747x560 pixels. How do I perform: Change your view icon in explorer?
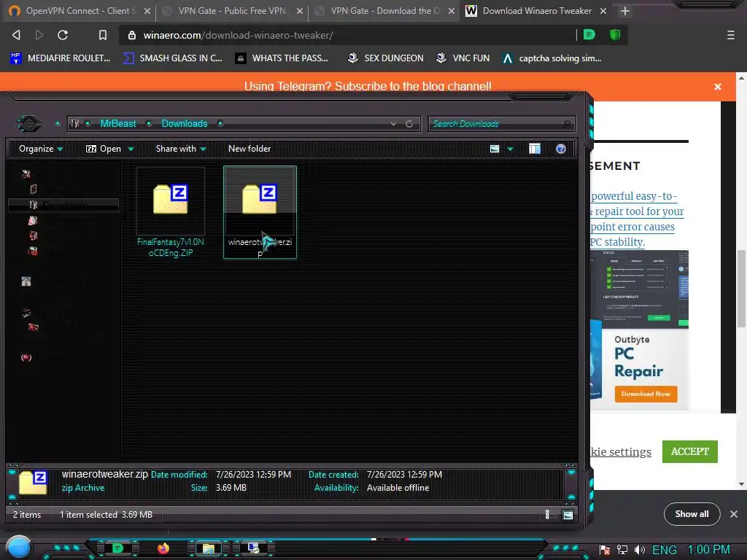click(495, 149)
